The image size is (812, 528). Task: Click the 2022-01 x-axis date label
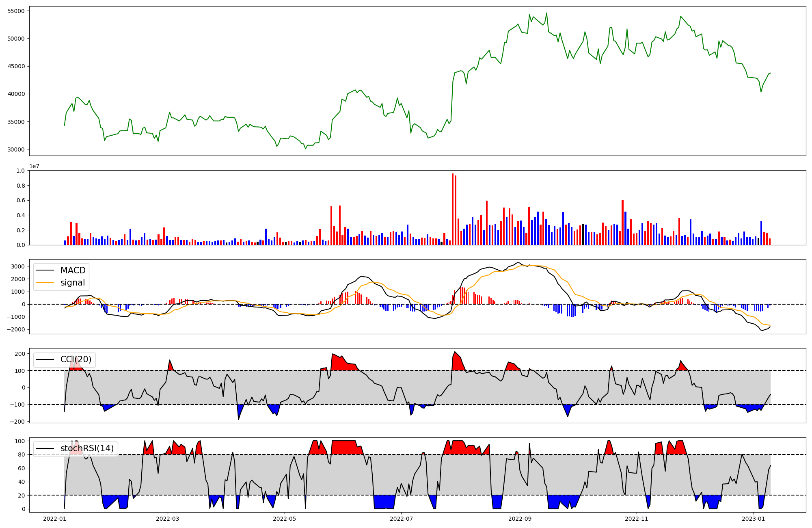[54, 519]
